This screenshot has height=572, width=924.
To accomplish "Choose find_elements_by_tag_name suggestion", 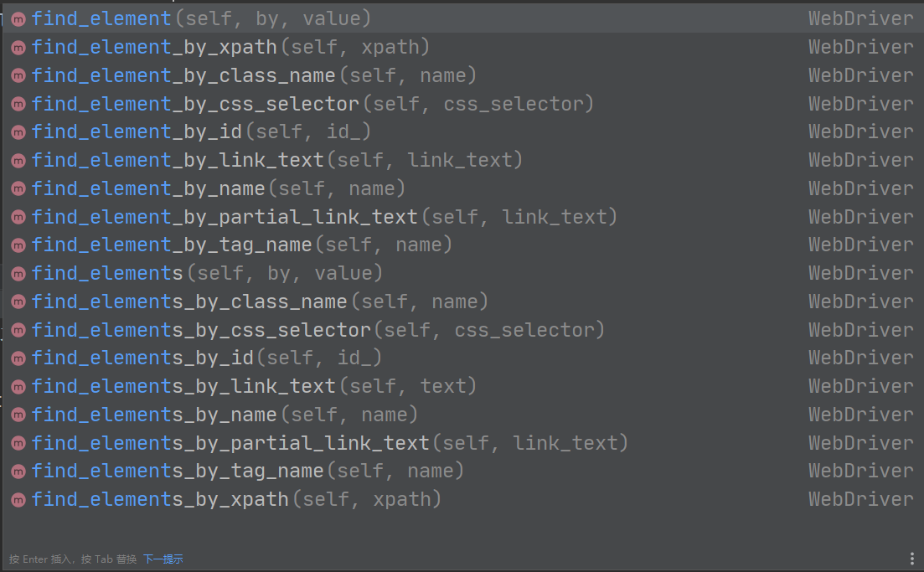I will 247,472.
